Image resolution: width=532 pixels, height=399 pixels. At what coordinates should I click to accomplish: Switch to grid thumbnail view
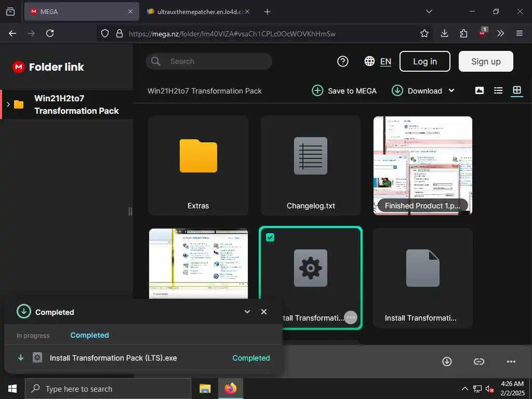[517, 90]
